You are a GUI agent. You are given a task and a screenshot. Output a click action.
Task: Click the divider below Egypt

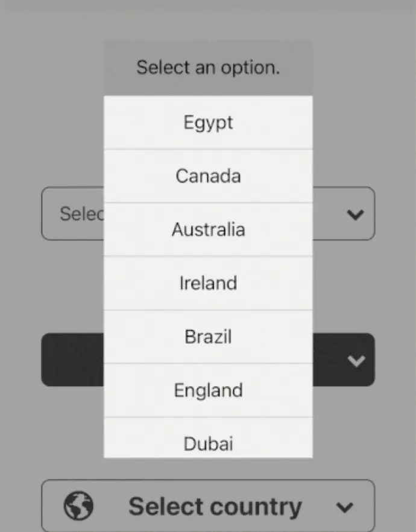click(208, 148)
